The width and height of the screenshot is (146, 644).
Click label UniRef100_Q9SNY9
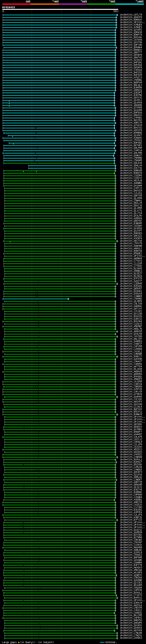tap(131, 67)
